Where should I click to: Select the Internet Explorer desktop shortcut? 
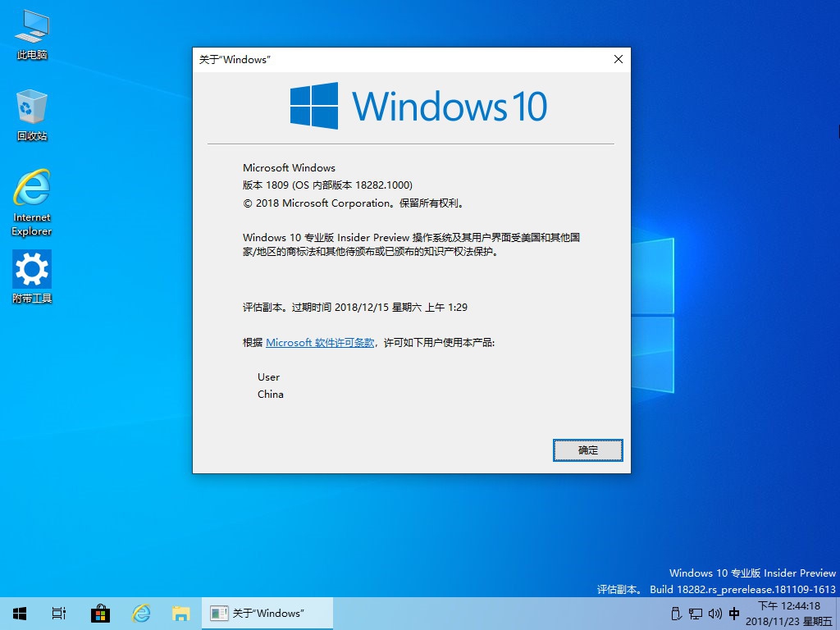[32, 201]
